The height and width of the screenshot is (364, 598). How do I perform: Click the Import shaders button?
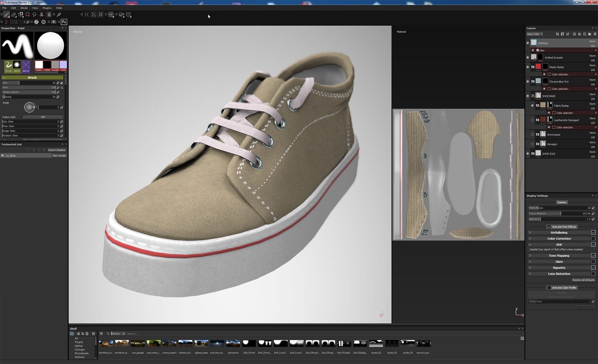pos(56,150)
